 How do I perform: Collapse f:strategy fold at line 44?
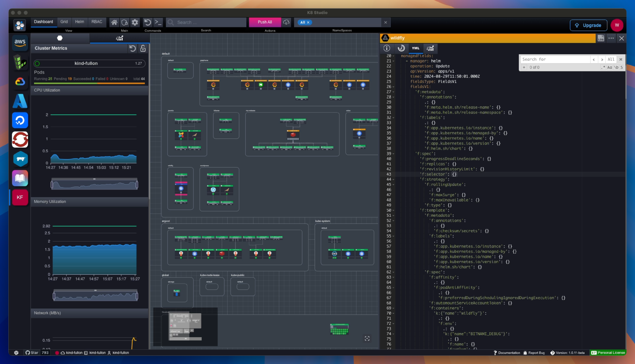click(x=394, y=179)
